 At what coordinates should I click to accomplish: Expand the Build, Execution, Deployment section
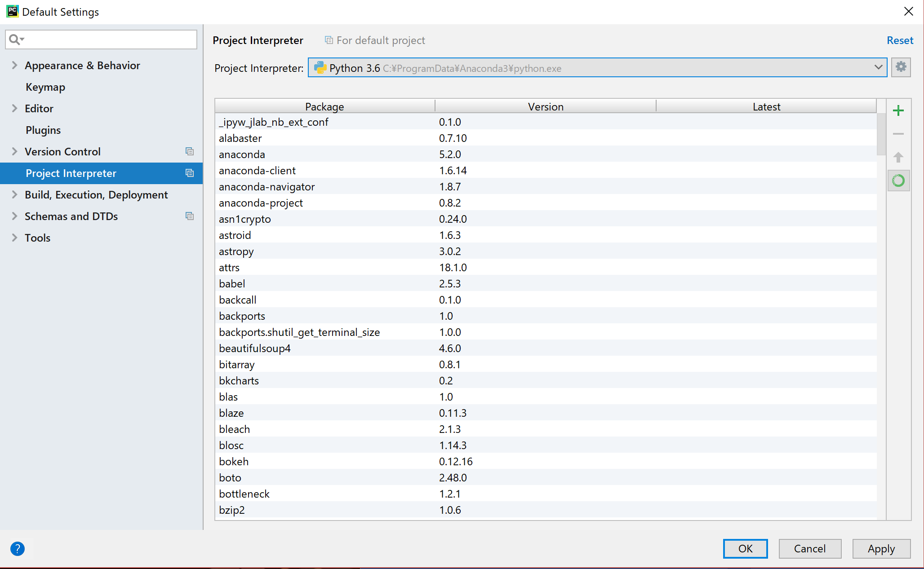(14, 194)
